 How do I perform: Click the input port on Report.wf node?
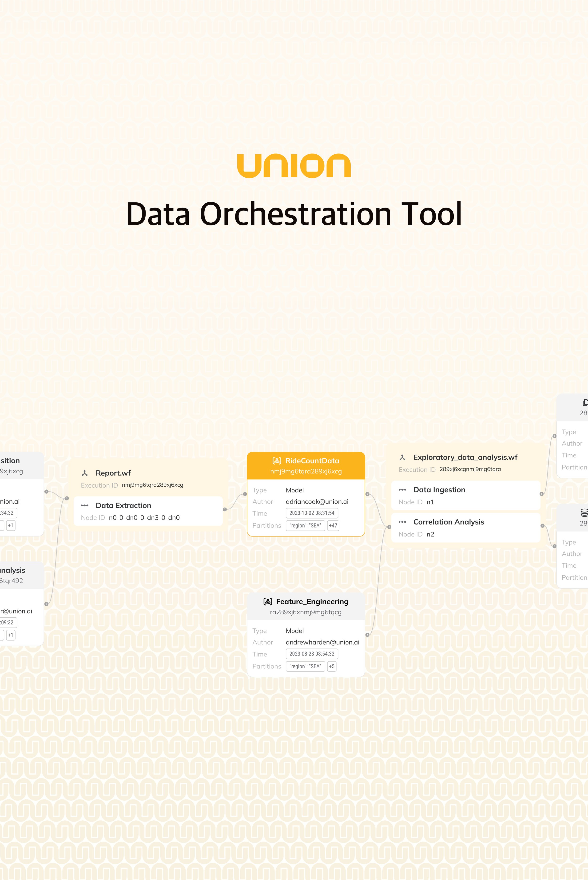(67, 498)
